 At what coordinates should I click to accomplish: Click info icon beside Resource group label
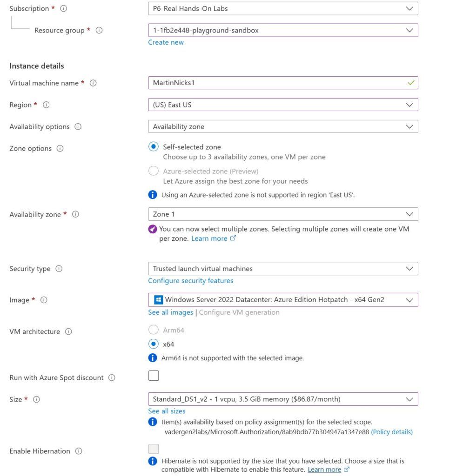point(99,30)
